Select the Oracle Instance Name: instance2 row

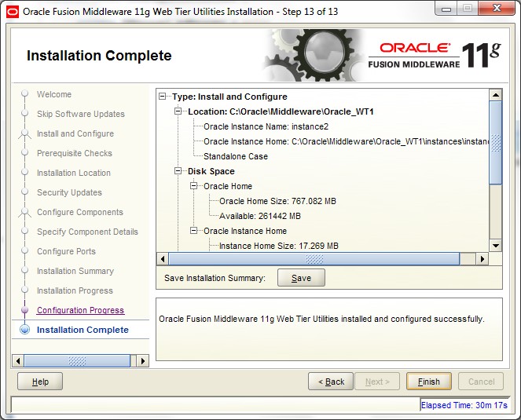266,126
